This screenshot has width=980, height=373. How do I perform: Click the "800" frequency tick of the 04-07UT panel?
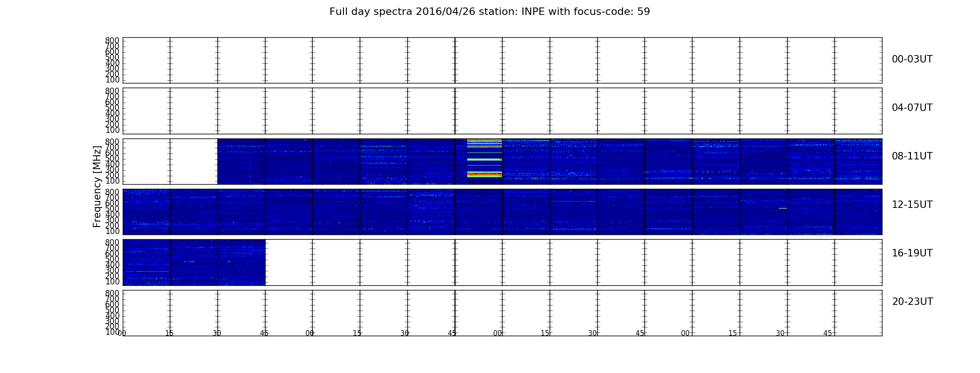[112, 91]
